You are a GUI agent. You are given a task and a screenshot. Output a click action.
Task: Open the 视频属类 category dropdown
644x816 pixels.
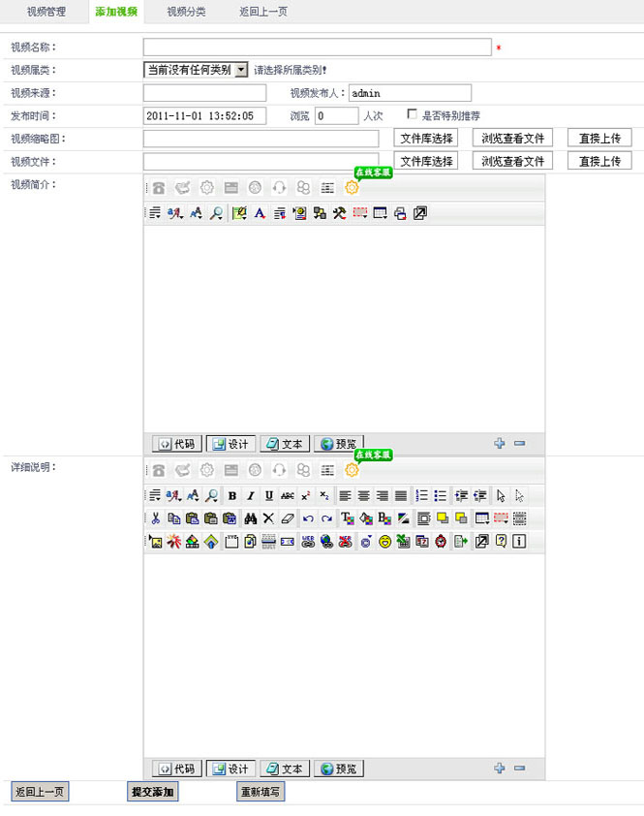tap(241, 70)
